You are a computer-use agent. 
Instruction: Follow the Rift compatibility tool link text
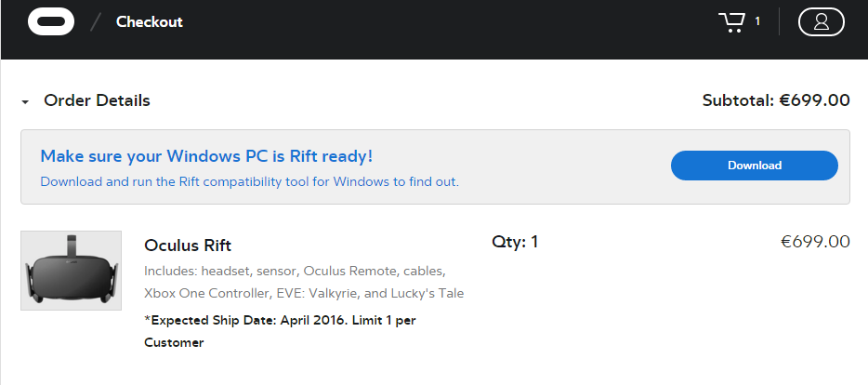click(x=249, y=181)
